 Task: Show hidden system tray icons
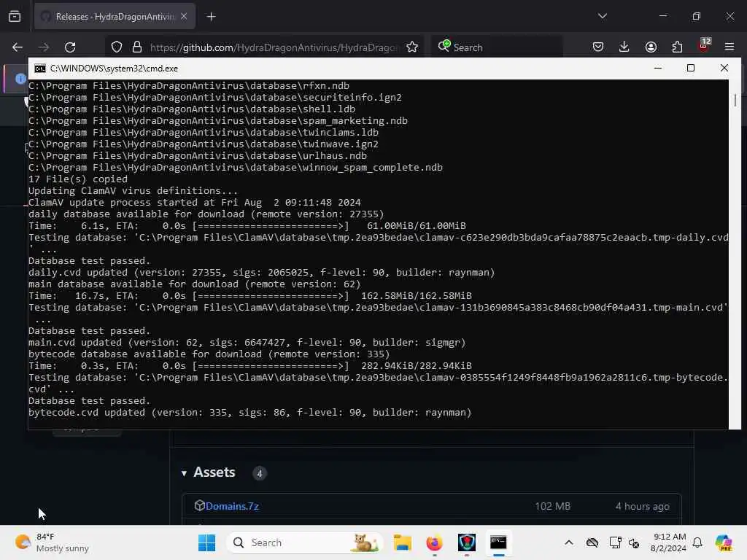tap(569, 542)
